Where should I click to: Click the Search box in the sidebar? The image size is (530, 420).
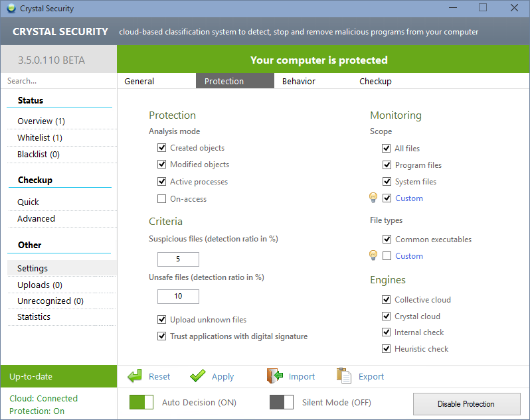click(x=58, y=81)
